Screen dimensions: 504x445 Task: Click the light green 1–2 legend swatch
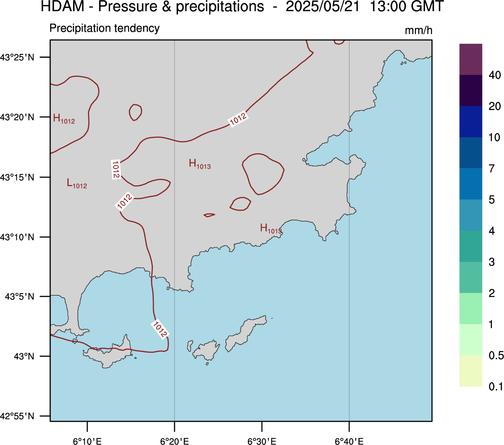[x=471, y=309]
